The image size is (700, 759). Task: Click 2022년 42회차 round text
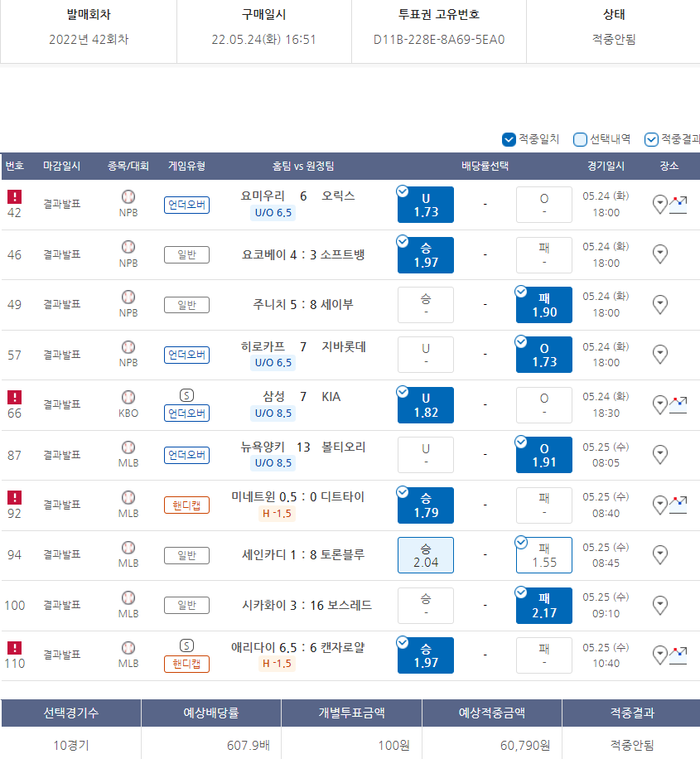89,40
